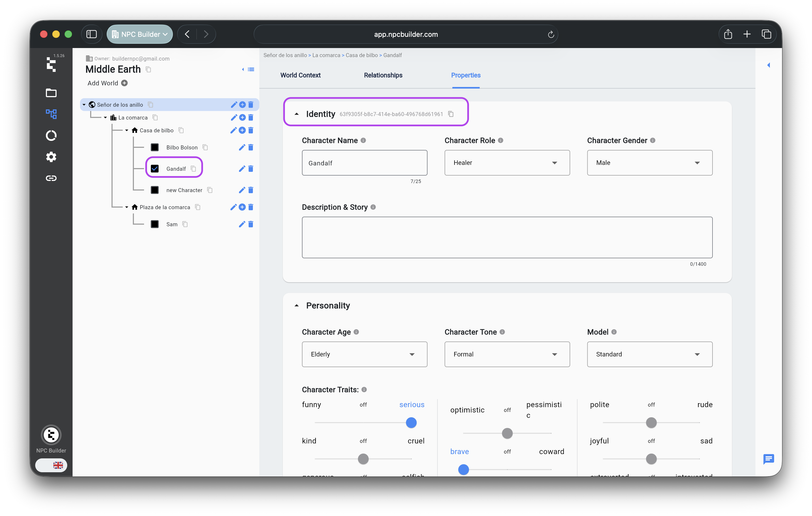This screenshot has width=812, height=516.
Task: Click the folder icon in sidebar
Action: coord(51,93)
